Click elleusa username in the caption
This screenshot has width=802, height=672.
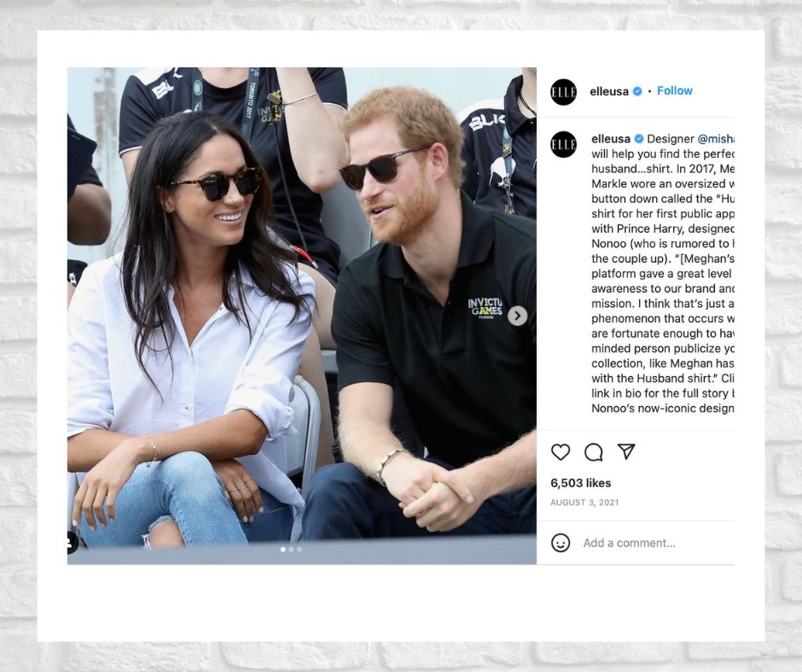611,139
